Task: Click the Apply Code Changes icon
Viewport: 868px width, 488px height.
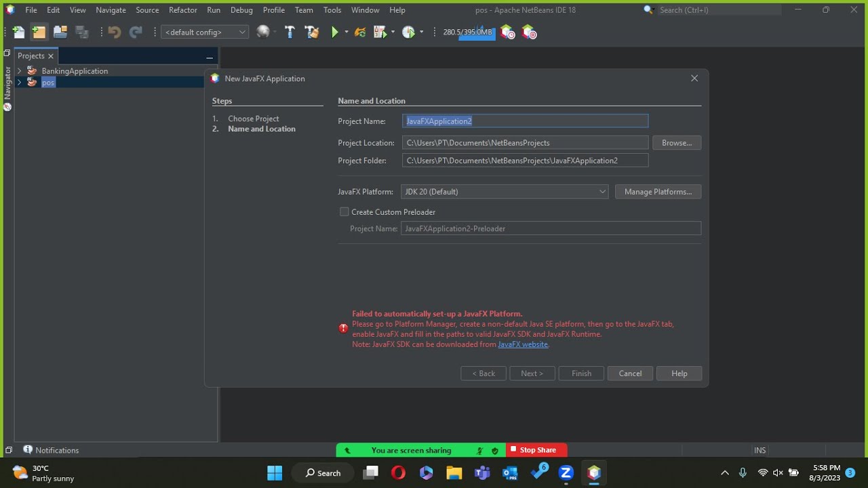Action: coord(360,32)
